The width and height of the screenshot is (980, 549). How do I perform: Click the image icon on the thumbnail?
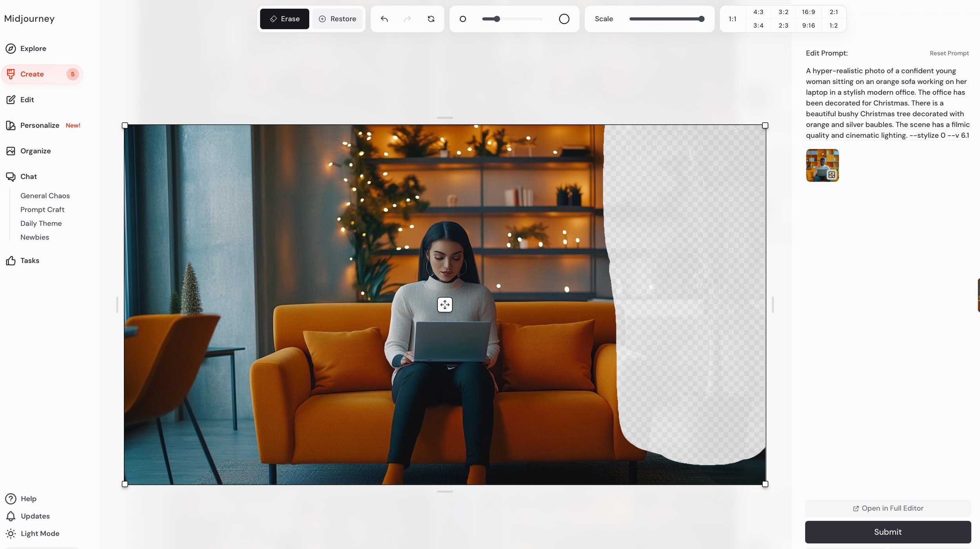832,175
